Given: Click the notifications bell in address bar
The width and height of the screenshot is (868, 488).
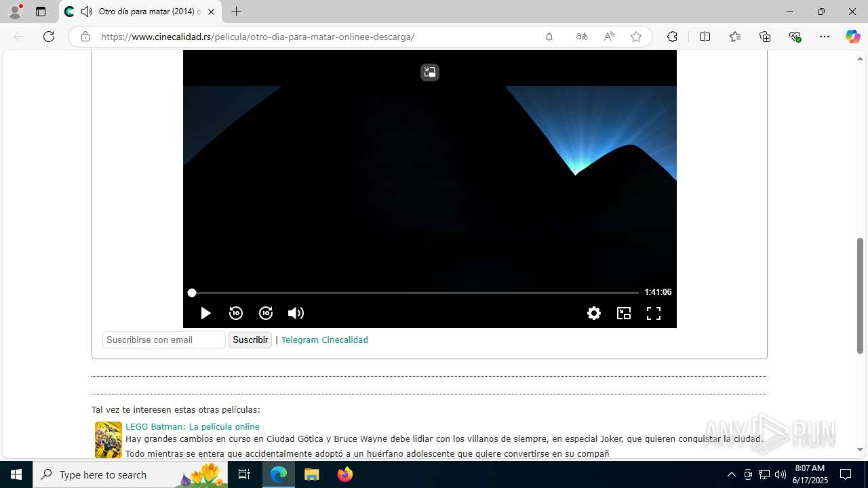Looking at the screenshot, I should point(549,37).
